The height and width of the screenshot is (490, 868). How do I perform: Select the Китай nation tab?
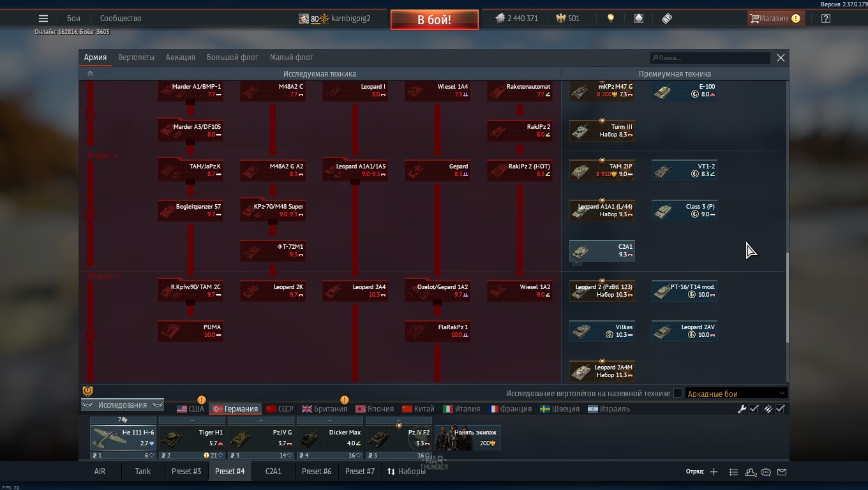pyautogui.click(x=418, y=409)
